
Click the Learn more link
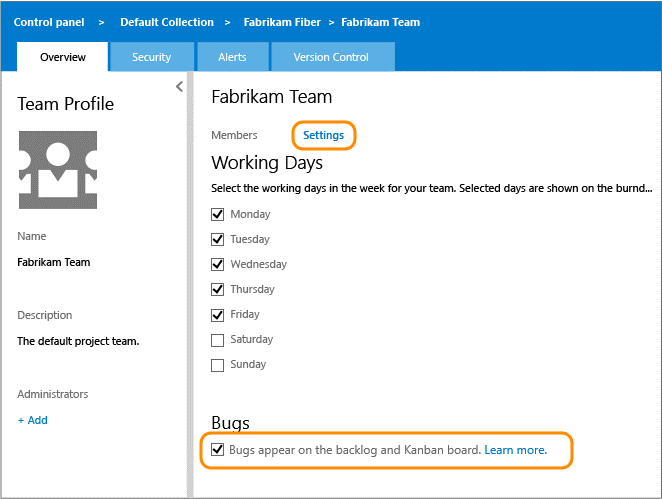coord(515,450)
